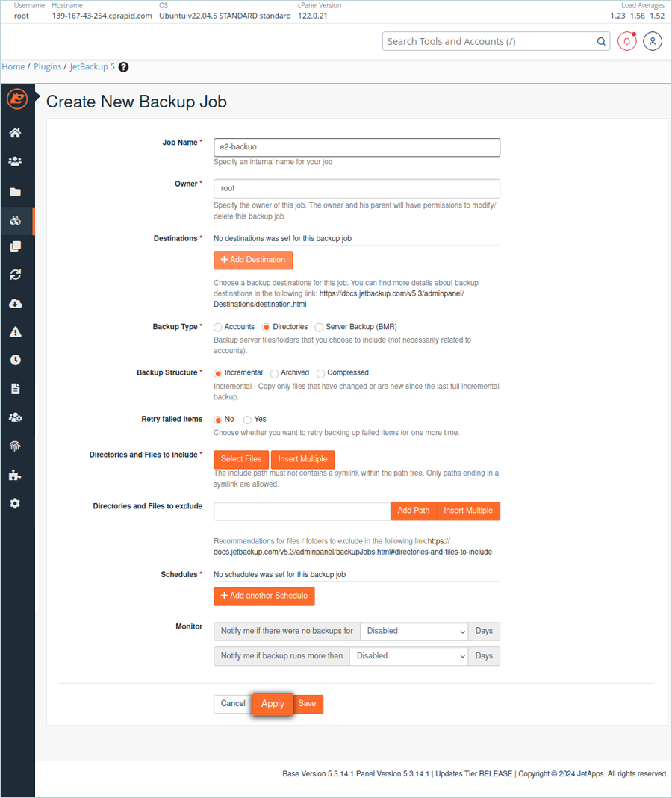672x798 pixels.
Task: Open the notifications bell icon
Action: [626, 41]
